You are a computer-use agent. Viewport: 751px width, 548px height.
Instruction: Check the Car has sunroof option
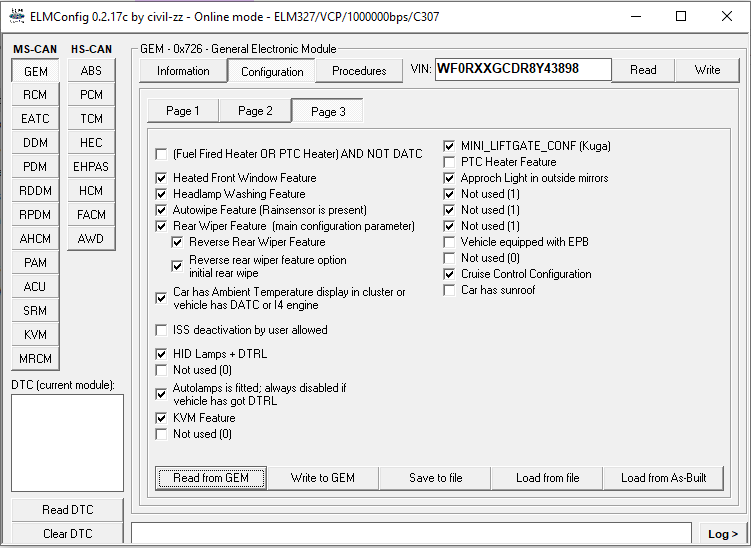[450, 290]
